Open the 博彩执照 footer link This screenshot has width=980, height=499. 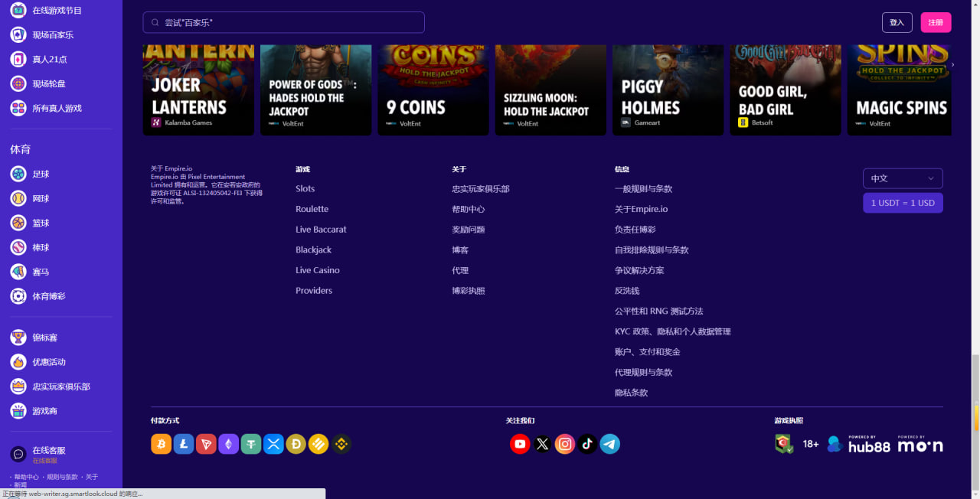(469, 291)
